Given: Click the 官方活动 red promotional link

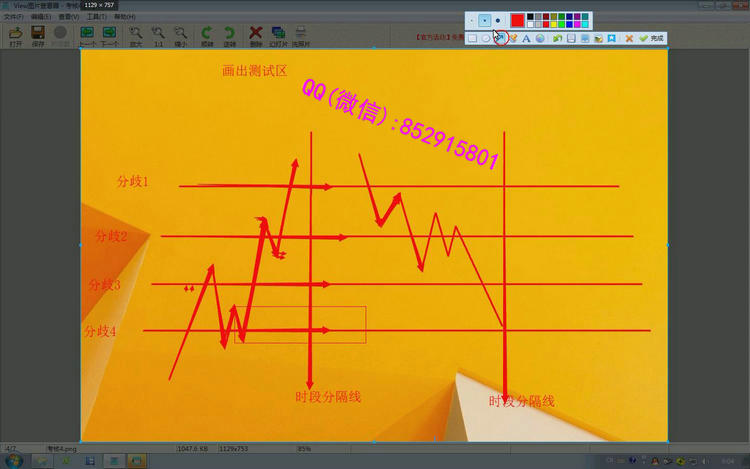Looking at the screenshot, I should (440, 37).
